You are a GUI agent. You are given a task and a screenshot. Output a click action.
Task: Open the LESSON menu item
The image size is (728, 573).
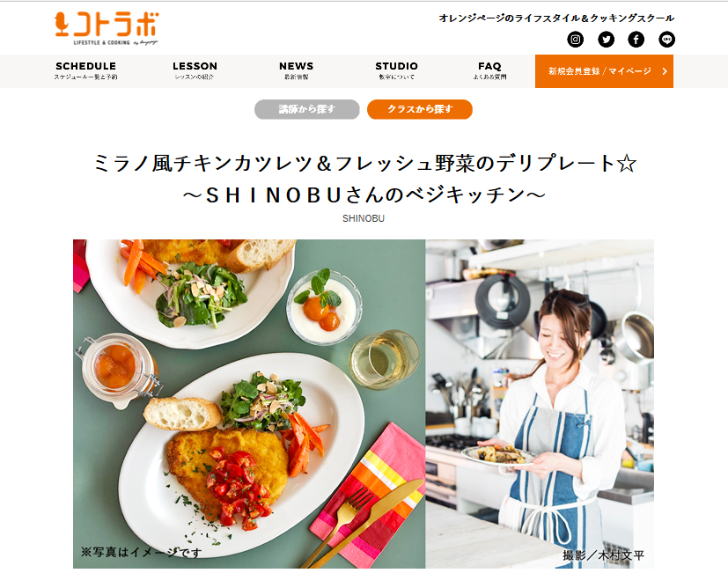[x=195, y=70]
